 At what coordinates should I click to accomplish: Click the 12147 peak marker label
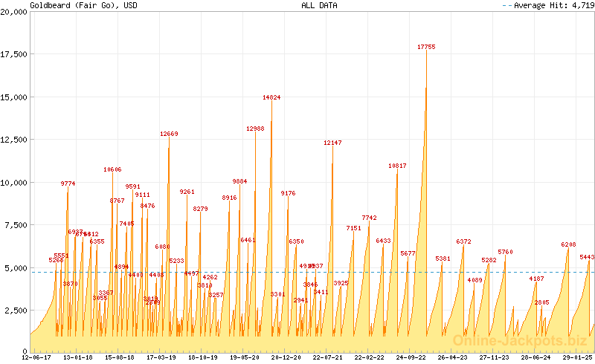pyautogui.click(x=332, y=143)
